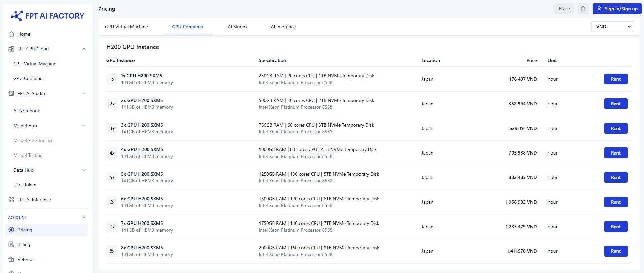The height and width of the screenshot is (273, 644).
Task: Click the H200 GPU Instance heading
Action: pos(132,47)
